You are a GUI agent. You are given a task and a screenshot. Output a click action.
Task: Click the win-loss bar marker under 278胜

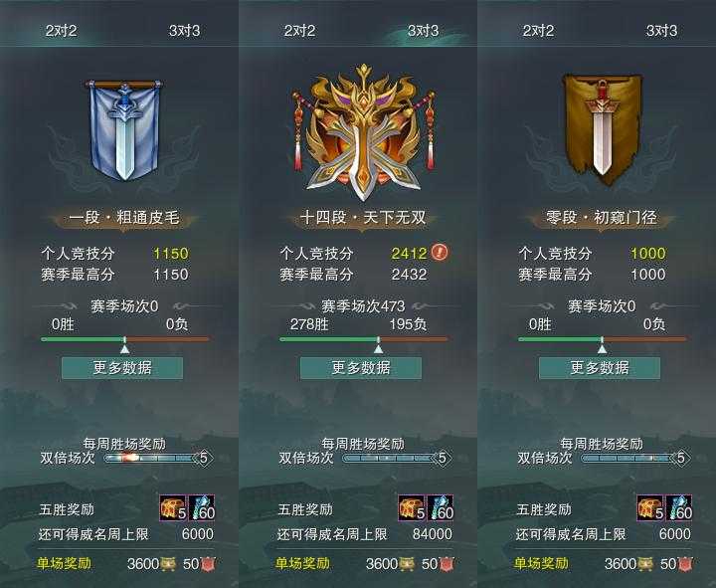(378, 345)
